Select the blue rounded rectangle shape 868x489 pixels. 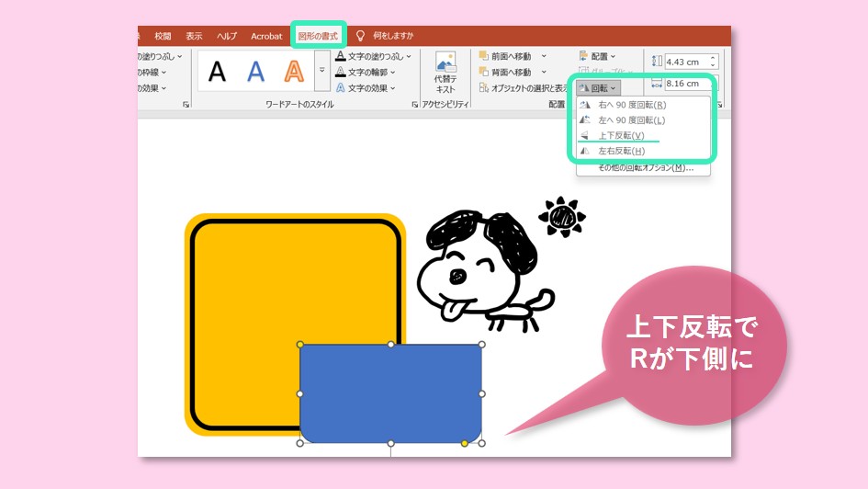point(390,393)
